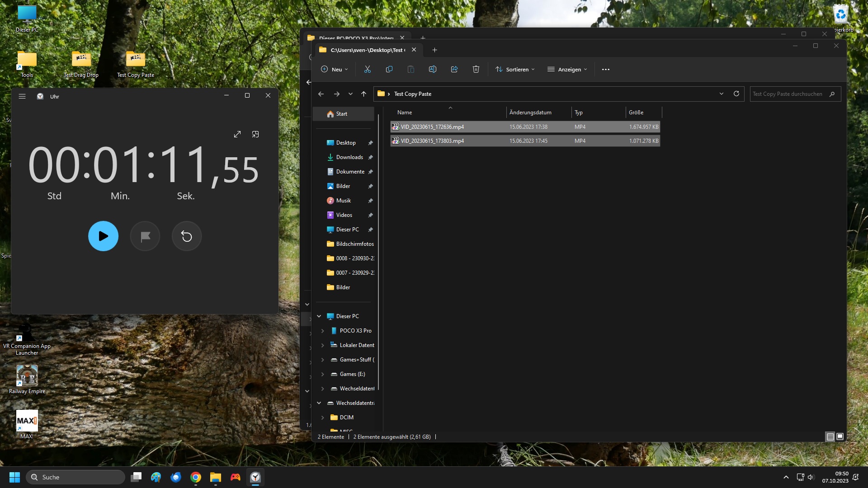This screenshot has height=488, width=868.
Task: Click the stopwatch lap flag button
Action: (x=145, y=236)
